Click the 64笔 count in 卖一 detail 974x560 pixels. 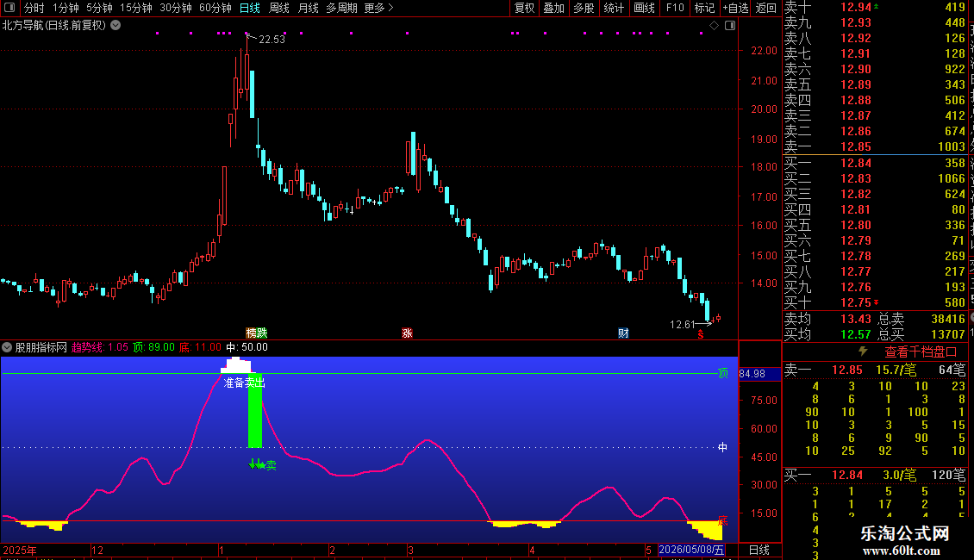click(x=952, y=370)
